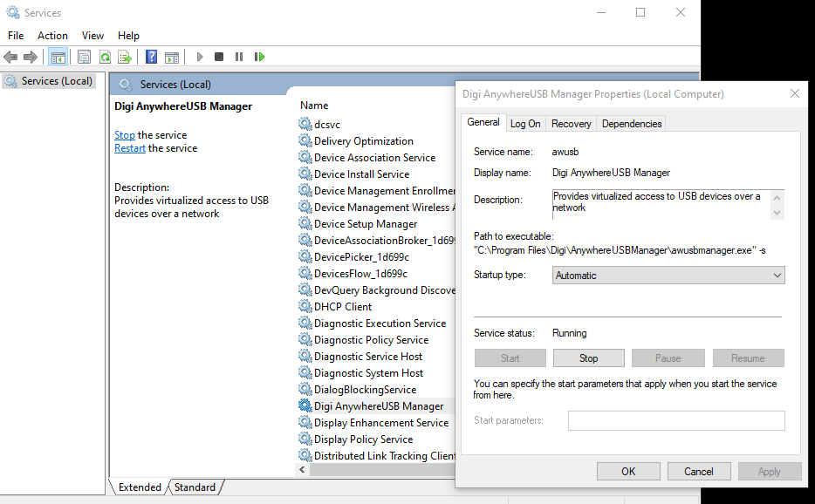The width and height of the screenshot is (815, 504).
Task: Click Pause Service icon in toolbar
Action: [x=238, y=57]
